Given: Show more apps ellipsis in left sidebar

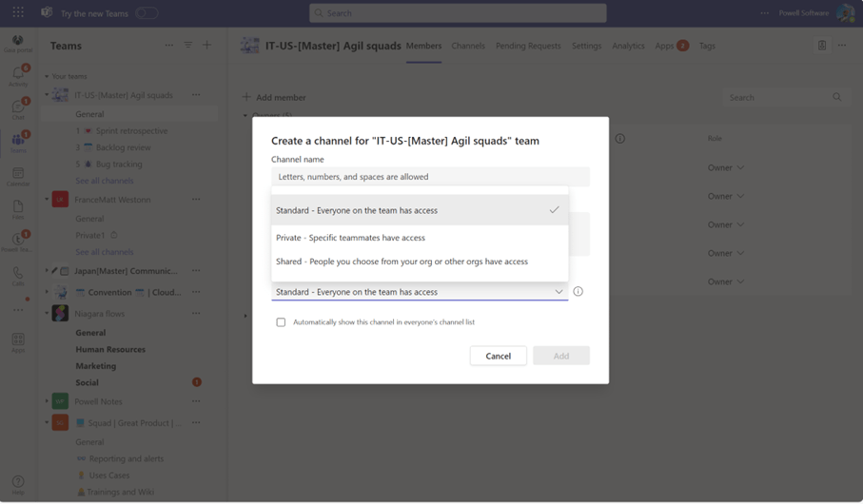Looking at the screenshot, I should click(x=18, y=310).
